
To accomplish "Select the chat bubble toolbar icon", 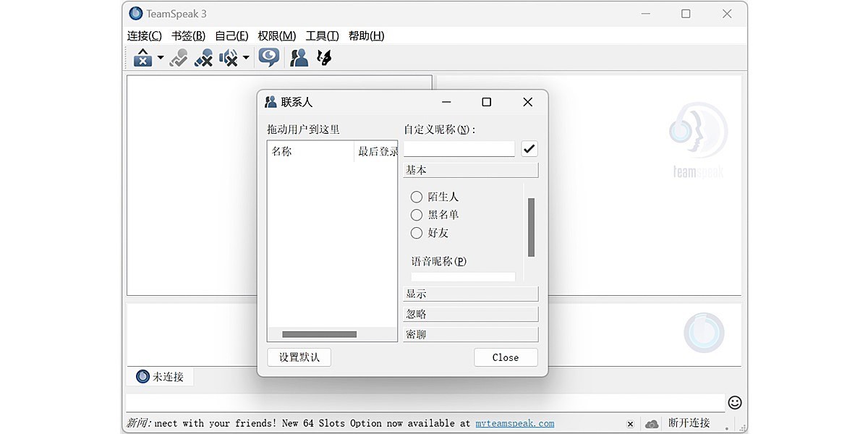I will 268,57.
